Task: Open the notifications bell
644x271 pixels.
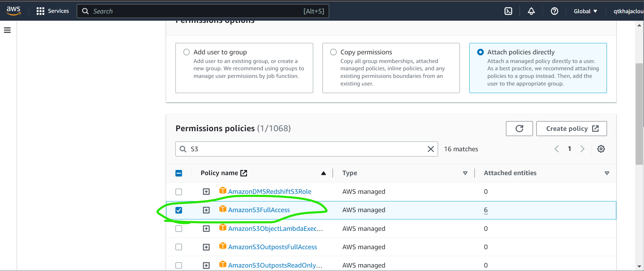Action: [531, 11]
